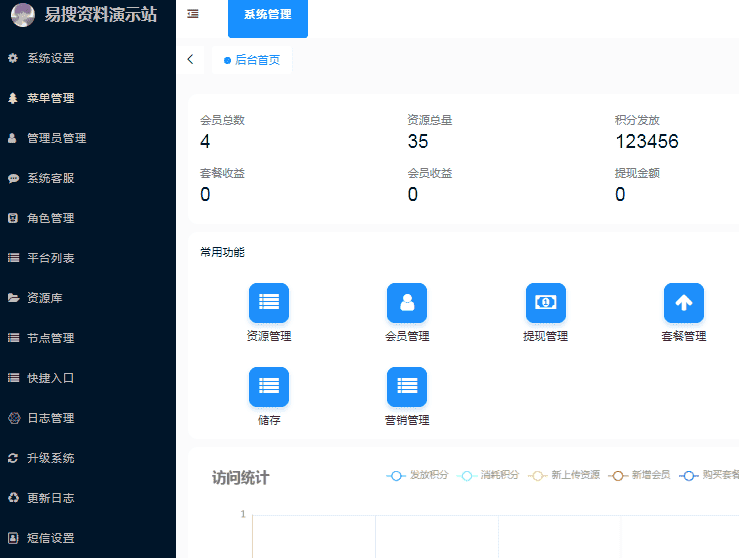The image size is (739, 558).
Task: Click the 访问统计 chart title
Action: click(240, 477)
